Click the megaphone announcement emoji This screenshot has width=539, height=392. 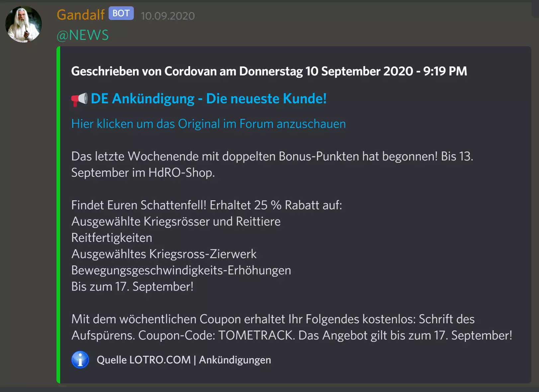click(79, 99)
